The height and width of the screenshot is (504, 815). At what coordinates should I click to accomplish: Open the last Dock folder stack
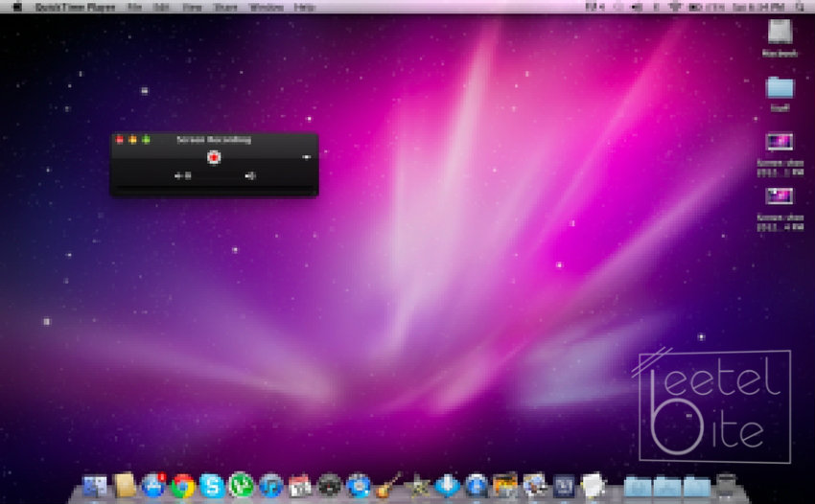click(696, 487)
